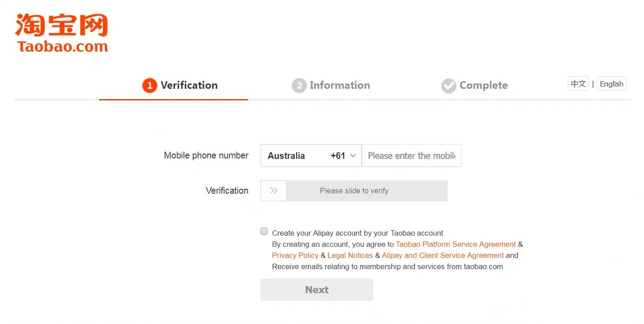644x324 pixels.
Task: Click the Complete checkmark circle icon
Action: [x=449, y=86]
